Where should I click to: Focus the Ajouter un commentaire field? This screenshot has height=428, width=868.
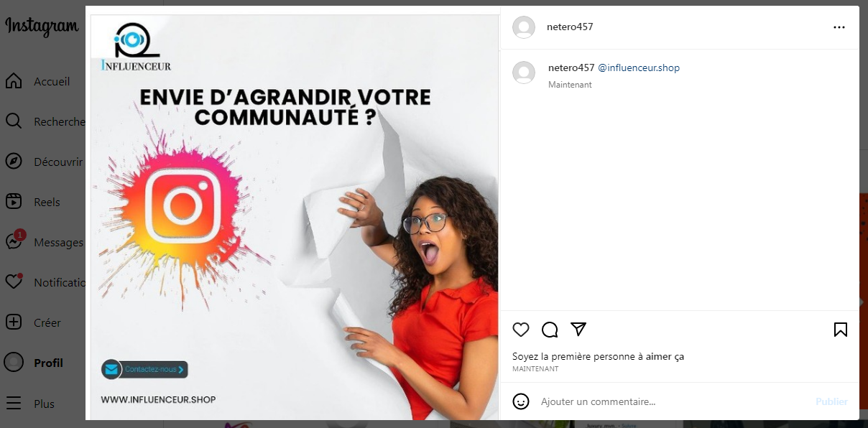point(673,401)
